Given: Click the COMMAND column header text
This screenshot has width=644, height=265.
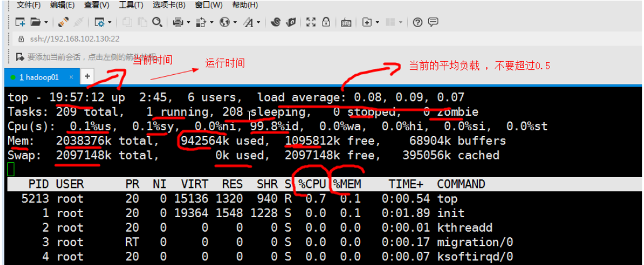Looking at the screenshot, I should pyautogui.click(x=461, y=184).
